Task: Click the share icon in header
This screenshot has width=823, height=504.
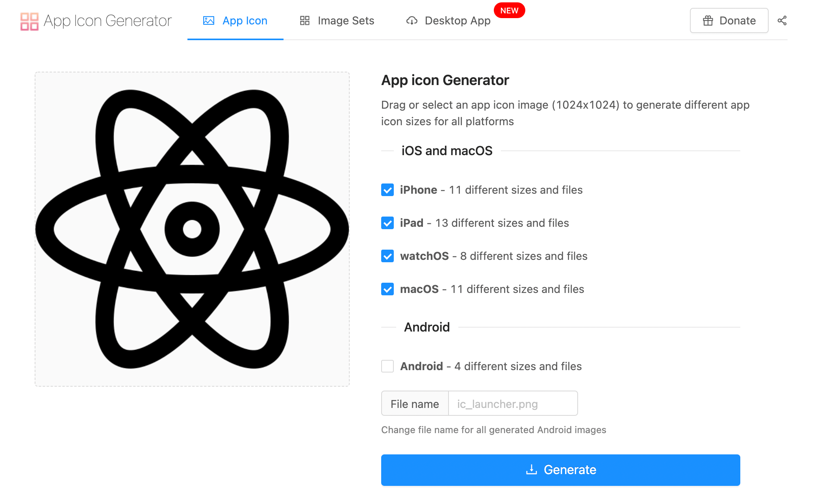Action: pos(782,20)
